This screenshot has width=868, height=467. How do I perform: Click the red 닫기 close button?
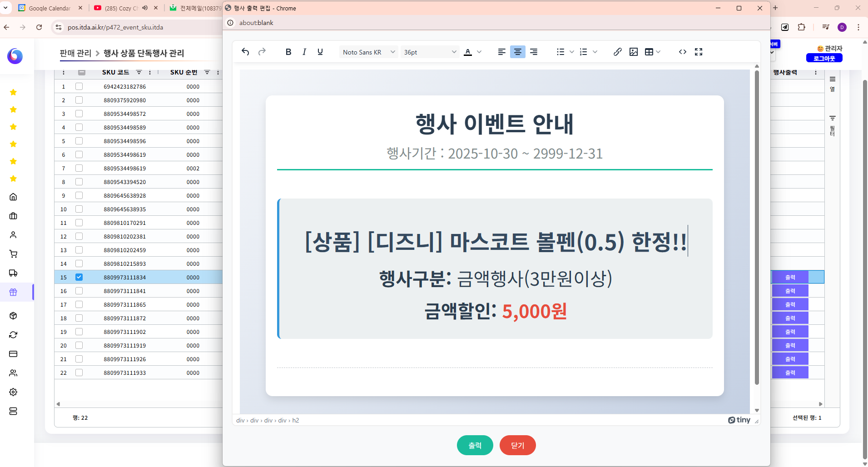[x=517, y=445]
